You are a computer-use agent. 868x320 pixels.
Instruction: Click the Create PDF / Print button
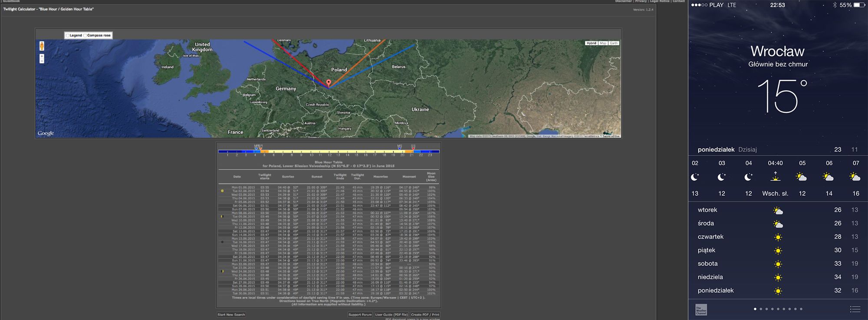click(x=425, y=315)
